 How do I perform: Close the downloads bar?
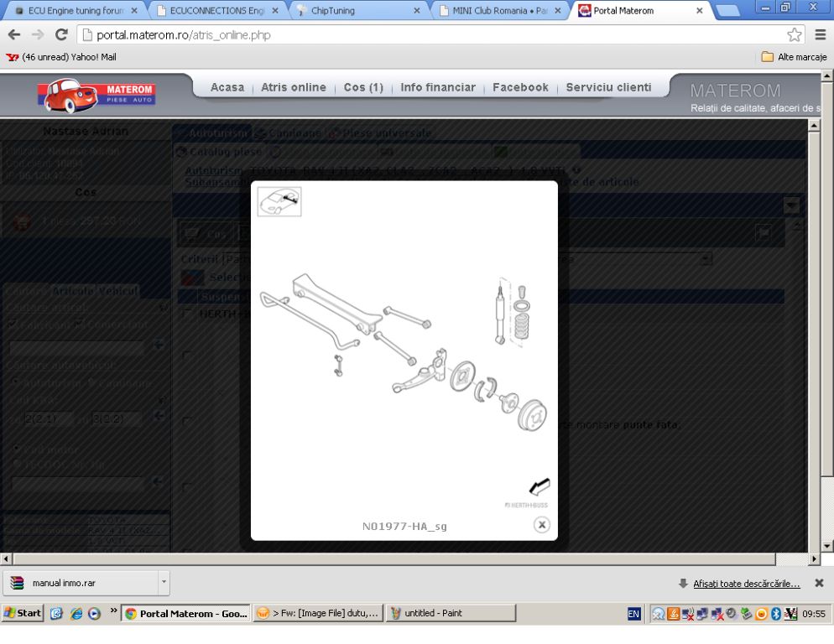click(819, 583)
